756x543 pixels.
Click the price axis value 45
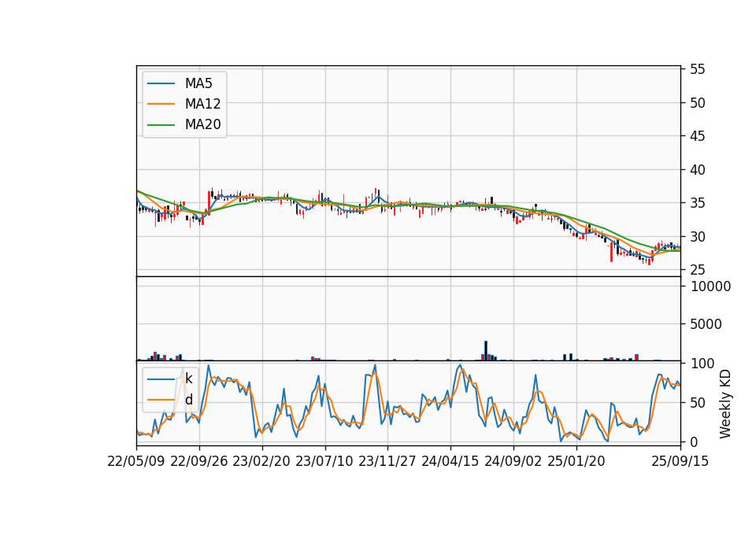coord(697,136)
